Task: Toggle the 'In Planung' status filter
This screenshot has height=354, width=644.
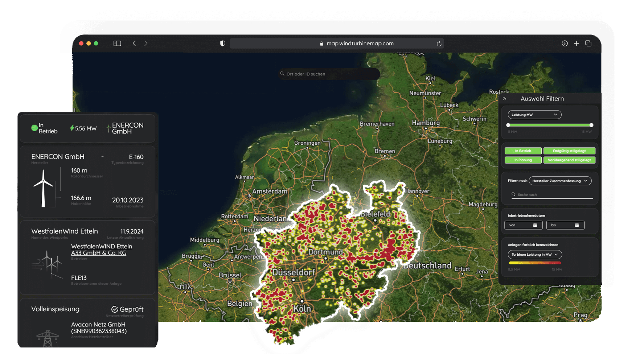Action: [x=523, y=160]
